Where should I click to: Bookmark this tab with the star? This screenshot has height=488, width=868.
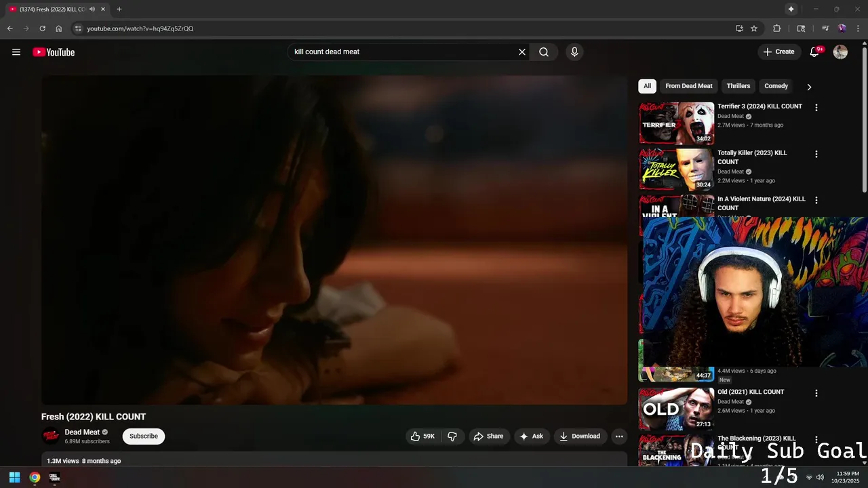click(x=754, y=28)
